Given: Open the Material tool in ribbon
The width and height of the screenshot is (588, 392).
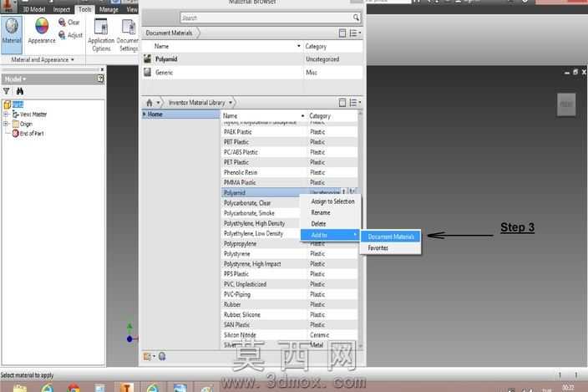Looking at the screenshot, I should click(x=12, y=34).
